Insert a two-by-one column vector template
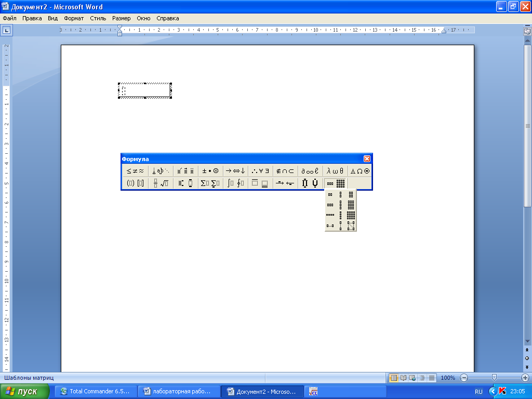Viewport: 532px width, 399px height. (341, 194)
